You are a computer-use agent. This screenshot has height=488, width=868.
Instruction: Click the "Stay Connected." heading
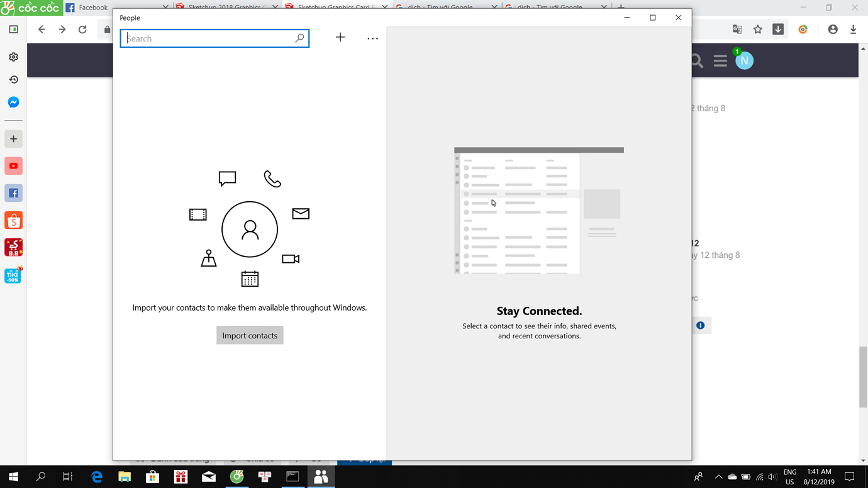point(539,311)
